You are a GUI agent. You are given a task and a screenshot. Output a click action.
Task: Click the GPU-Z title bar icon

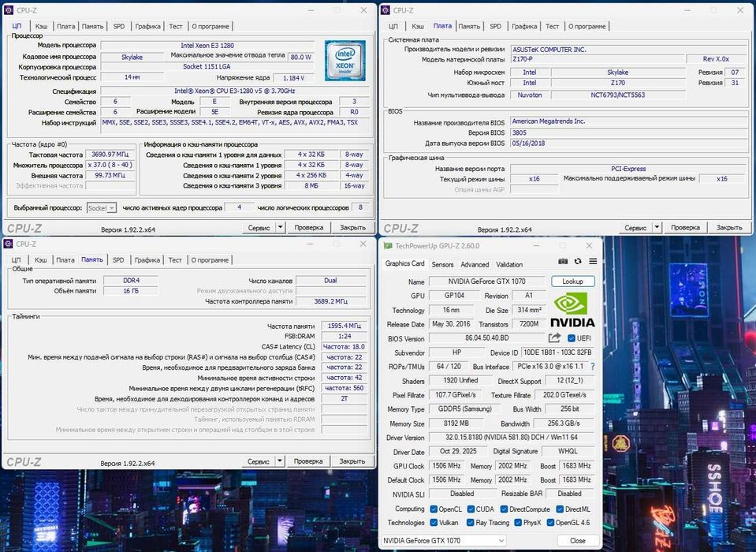point(388,246)
